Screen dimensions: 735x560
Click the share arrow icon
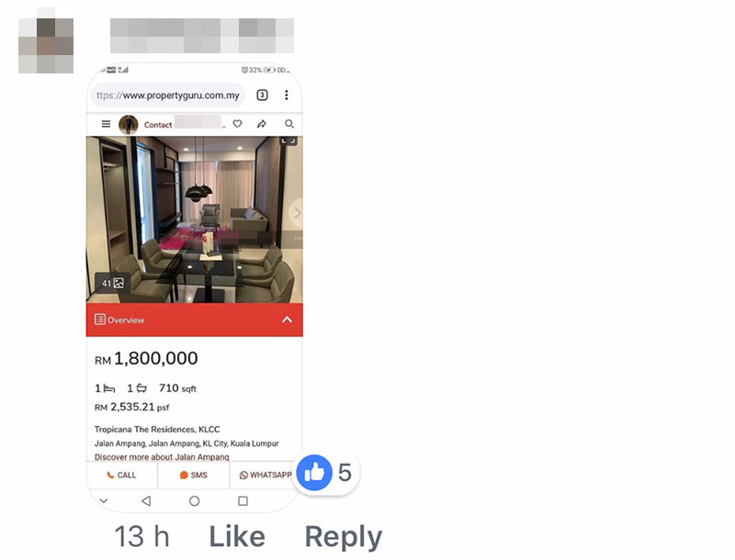pyautogui.click(x=262, y=124)
